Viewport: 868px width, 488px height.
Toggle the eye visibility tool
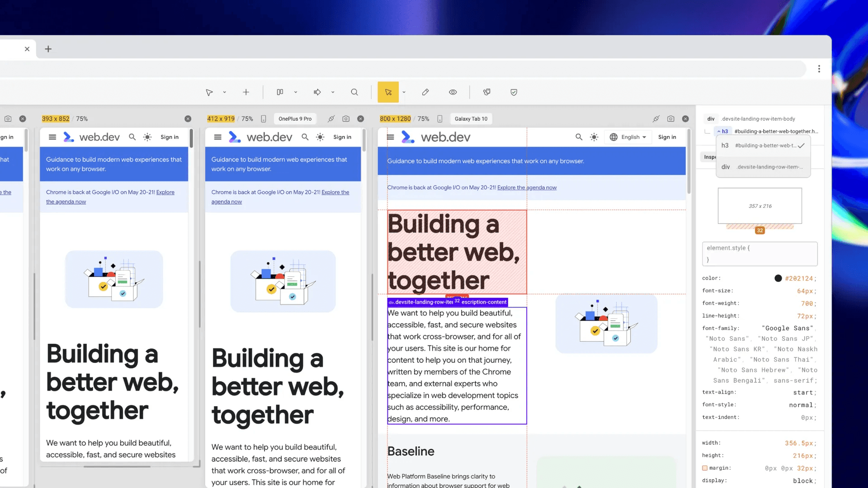[x=453, y=92]
